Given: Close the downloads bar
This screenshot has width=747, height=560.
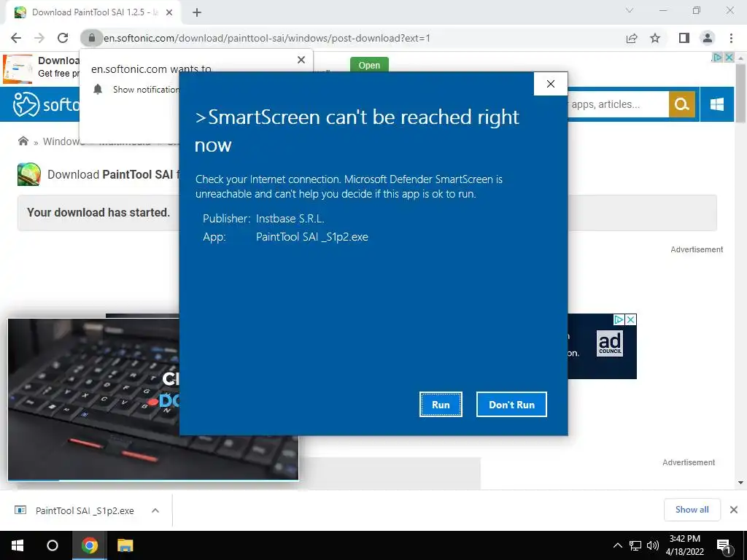Looking at the screenshot, I should coord(734,510).
